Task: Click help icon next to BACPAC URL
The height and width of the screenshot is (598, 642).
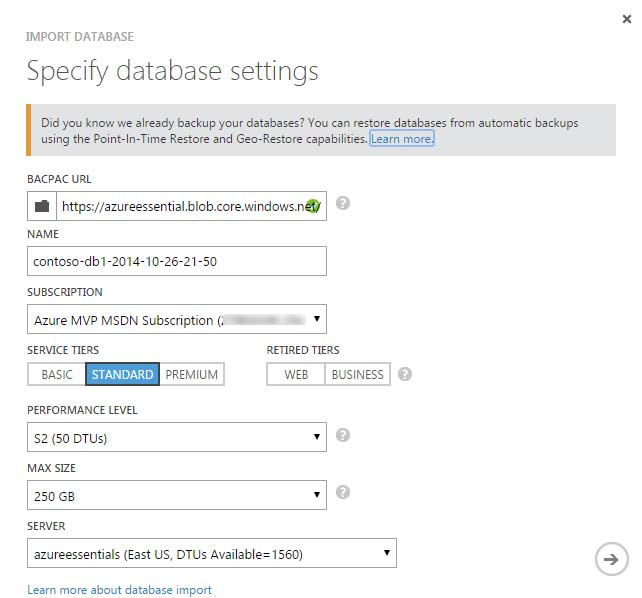Action: coord(343,203)
